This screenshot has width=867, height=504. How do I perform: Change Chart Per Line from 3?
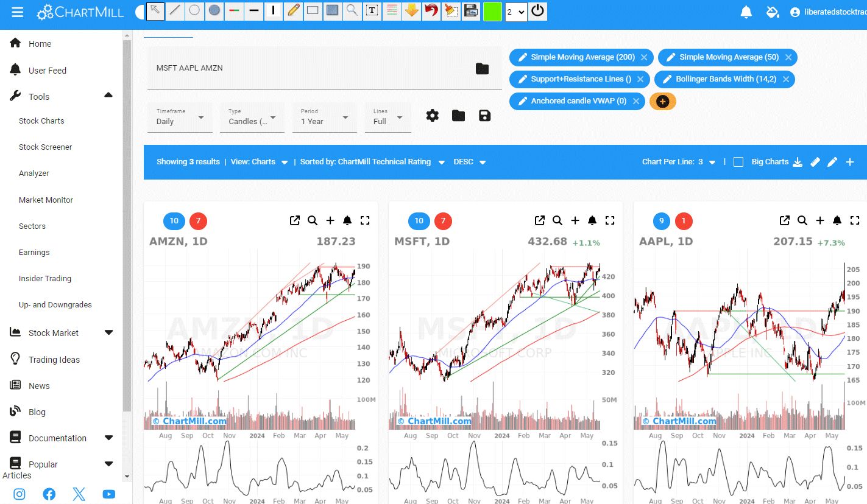713,162
